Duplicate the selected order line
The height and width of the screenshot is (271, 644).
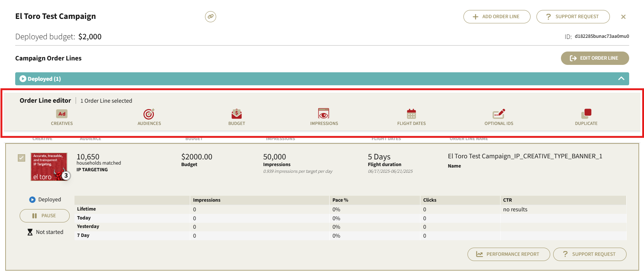point(586,114)
